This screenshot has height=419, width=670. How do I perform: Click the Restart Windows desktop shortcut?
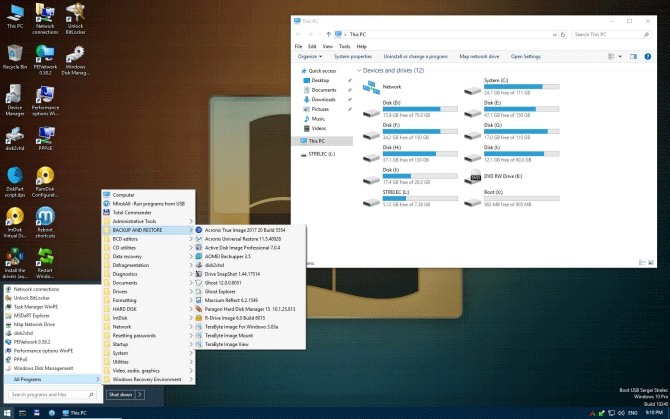point(45,258)
